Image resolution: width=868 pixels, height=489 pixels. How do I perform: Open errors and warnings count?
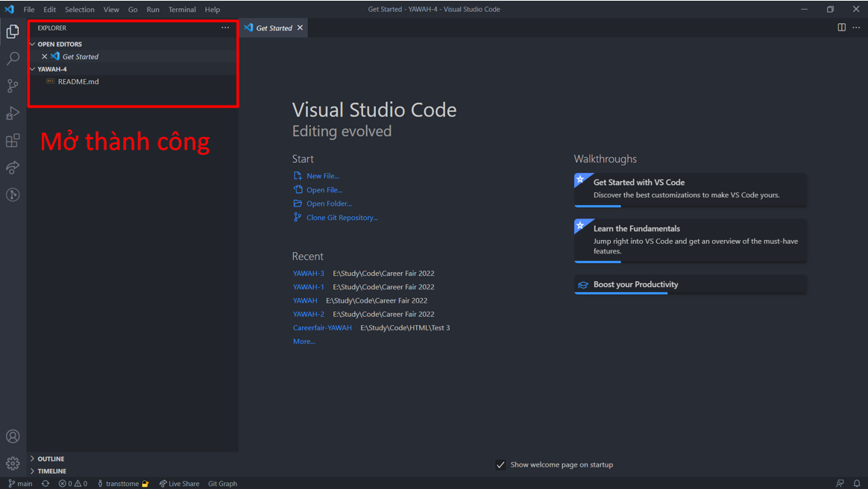73,484
